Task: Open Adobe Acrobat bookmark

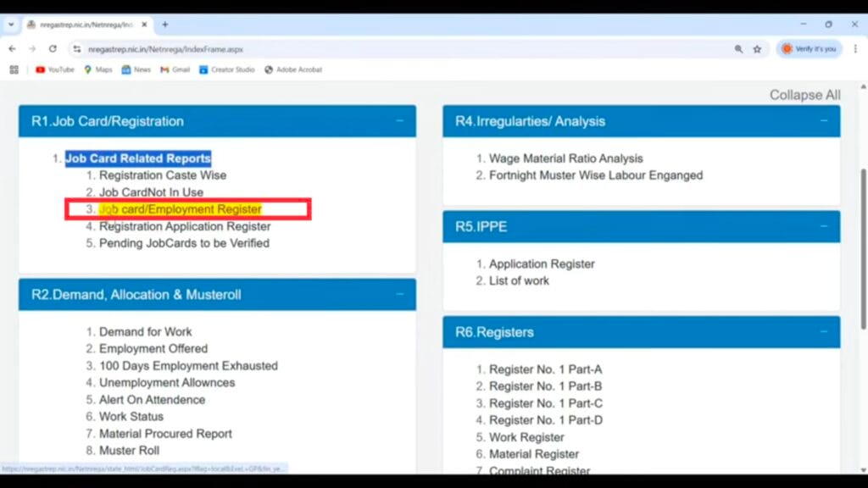Action: pos(293,69)
